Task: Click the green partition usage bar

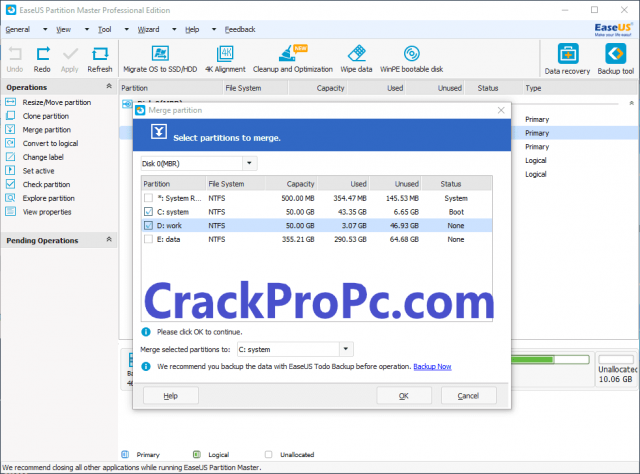Action: [x=550, y=359]
